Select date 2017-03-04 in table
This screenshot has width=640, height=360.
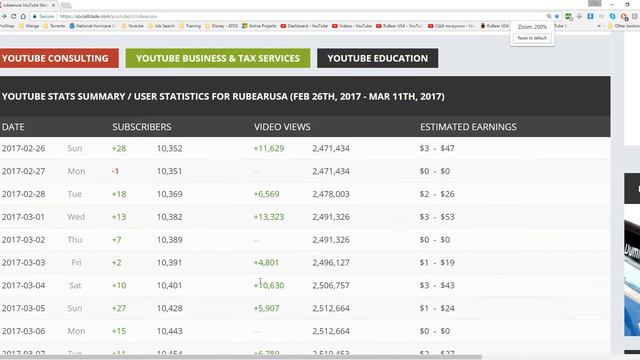tap(23, 285)
